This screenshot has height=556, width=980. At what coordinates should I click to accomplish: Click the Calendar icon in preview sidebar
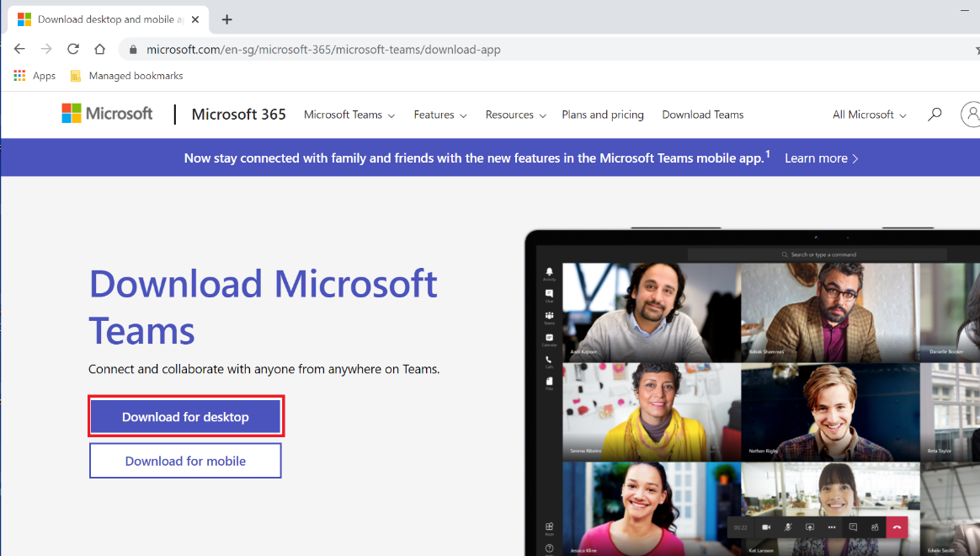pos(550,339)
